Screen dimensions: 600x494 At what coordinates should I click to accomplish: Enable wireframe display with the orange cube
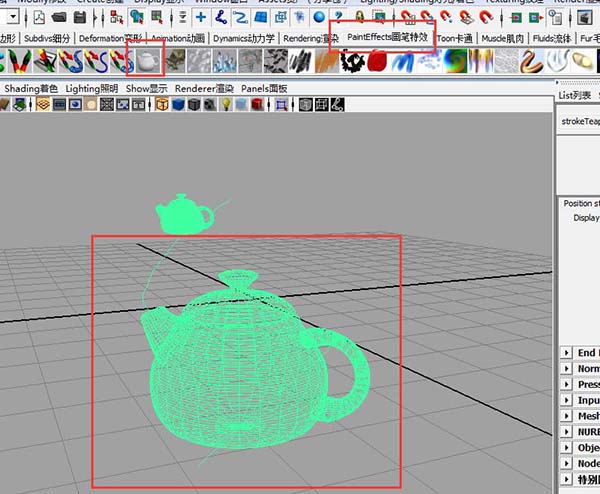click(x=162, y=104)
